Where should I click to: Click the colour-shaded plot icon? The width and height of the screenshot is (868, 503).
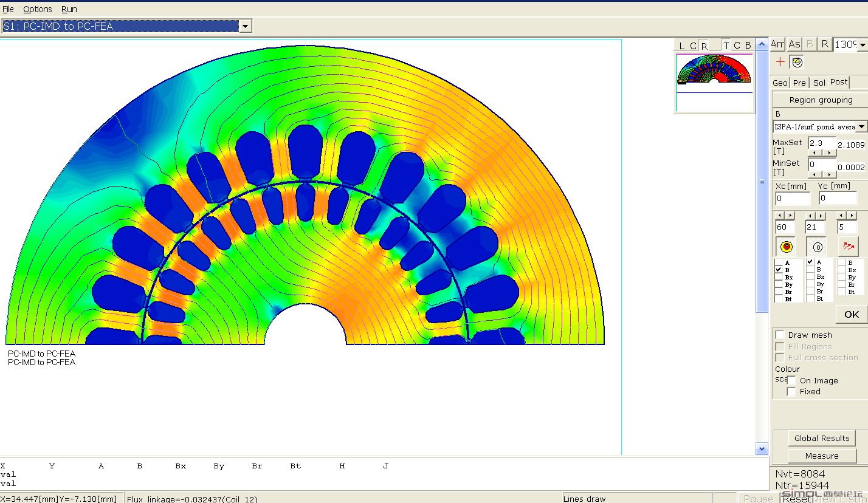[787, 247]
